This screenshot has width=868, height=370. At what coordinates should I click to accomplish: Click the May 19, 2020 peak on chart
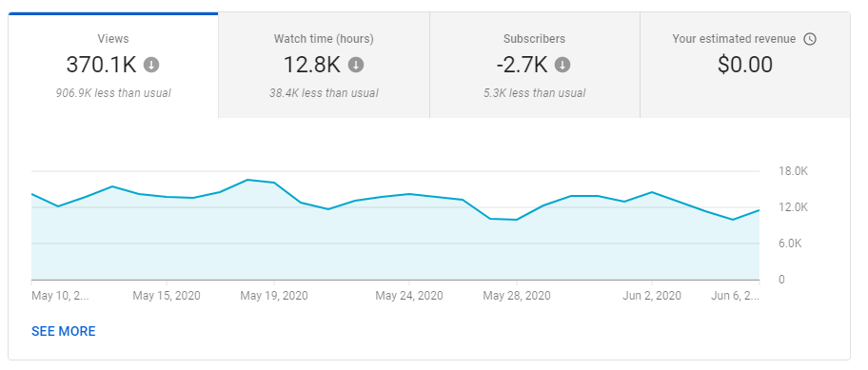(274, 183)
